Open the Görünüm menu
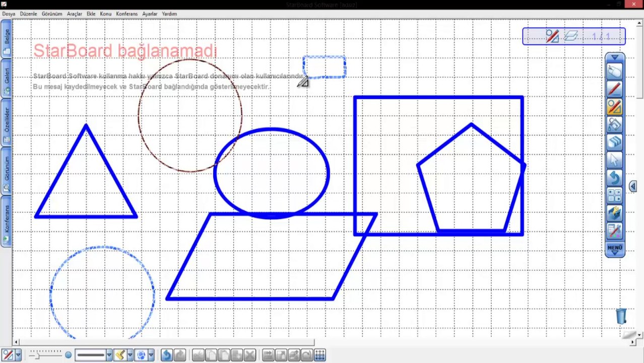Screen dimensions: 644x363 point(52,14)
